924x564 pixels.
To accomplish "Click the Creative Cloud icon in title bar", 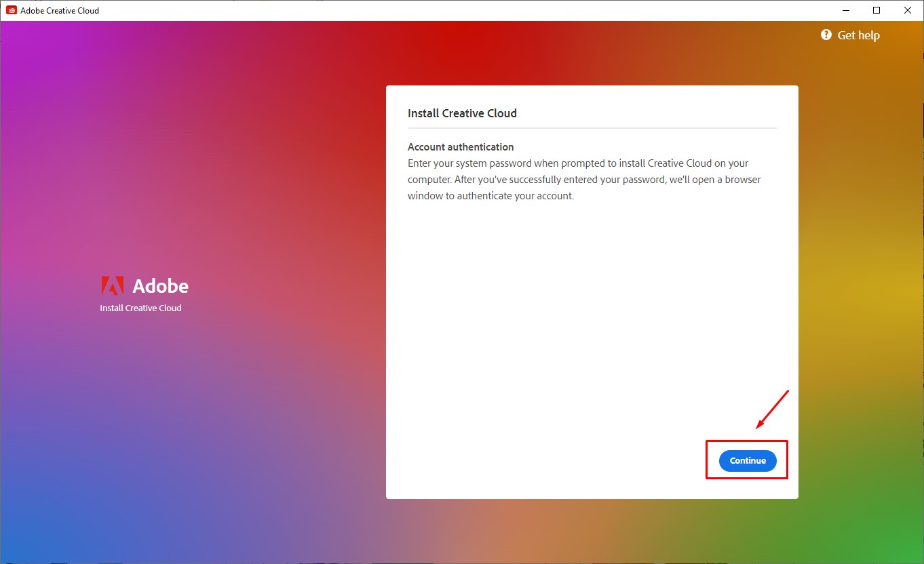I will click(12, 10).
